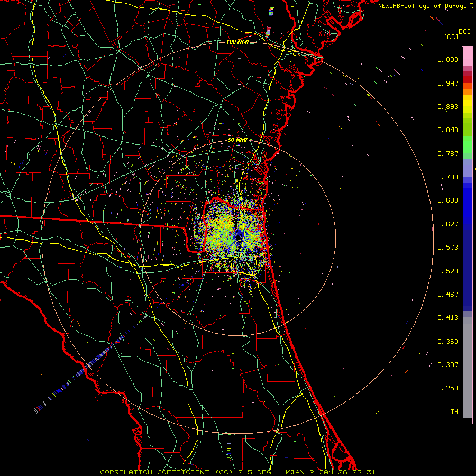Click the pink color bar segment beside 1.000

[467, 57]
